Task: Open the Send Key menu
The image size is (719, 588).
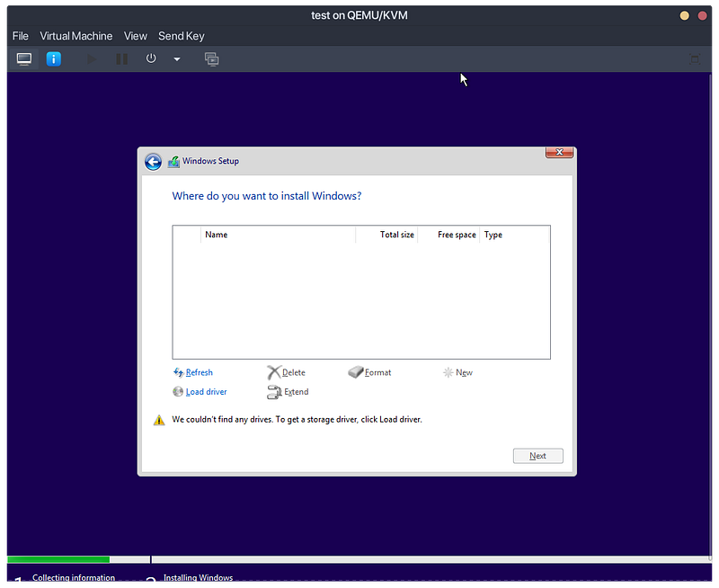Action: (x=182, y=36)
